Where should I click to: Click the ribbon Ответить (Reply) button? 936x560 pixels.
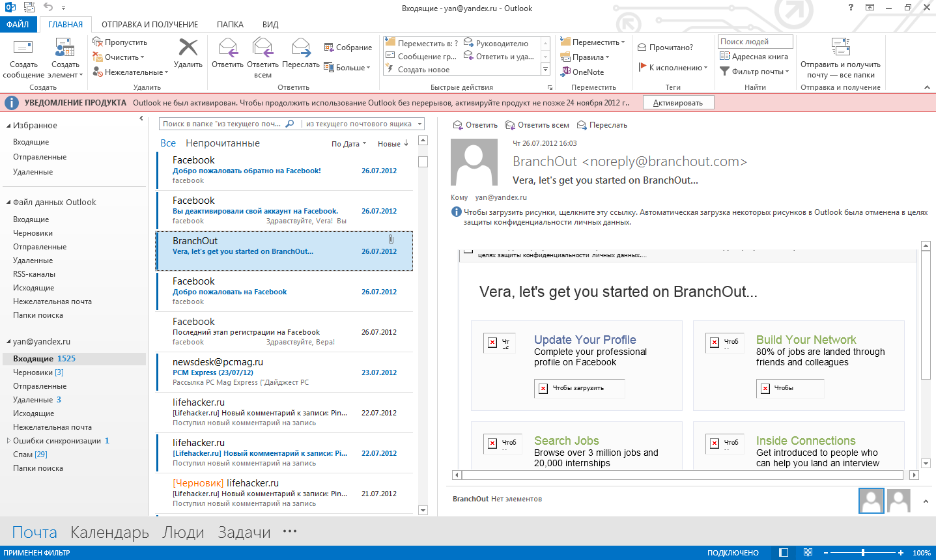(x=227, y=53)
